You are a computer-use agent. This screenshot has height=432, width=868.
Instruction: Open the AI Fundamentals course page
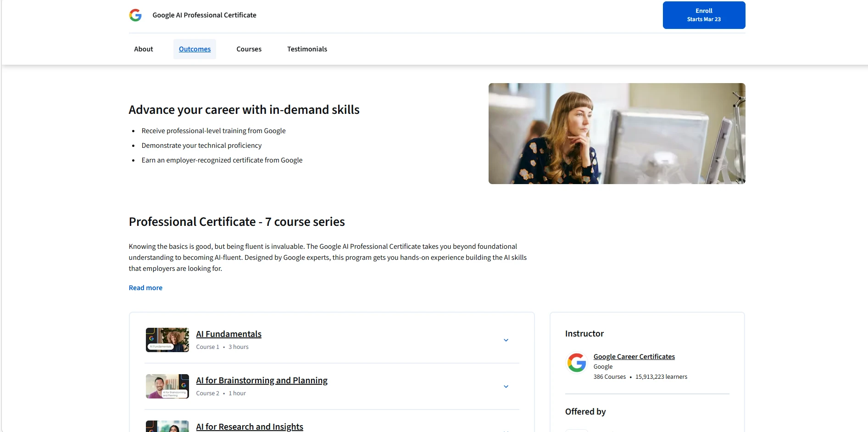(228, 334)
